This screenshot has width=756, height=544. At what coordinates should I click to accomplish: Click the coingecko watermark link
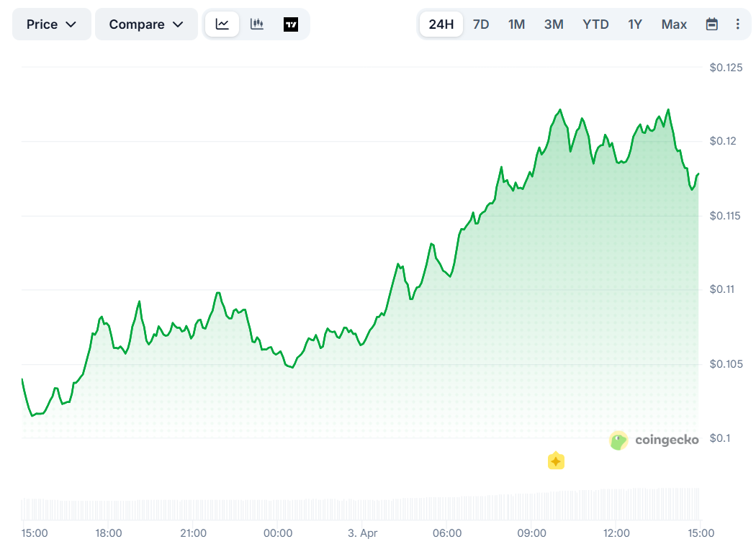click(x=666, y=440)
